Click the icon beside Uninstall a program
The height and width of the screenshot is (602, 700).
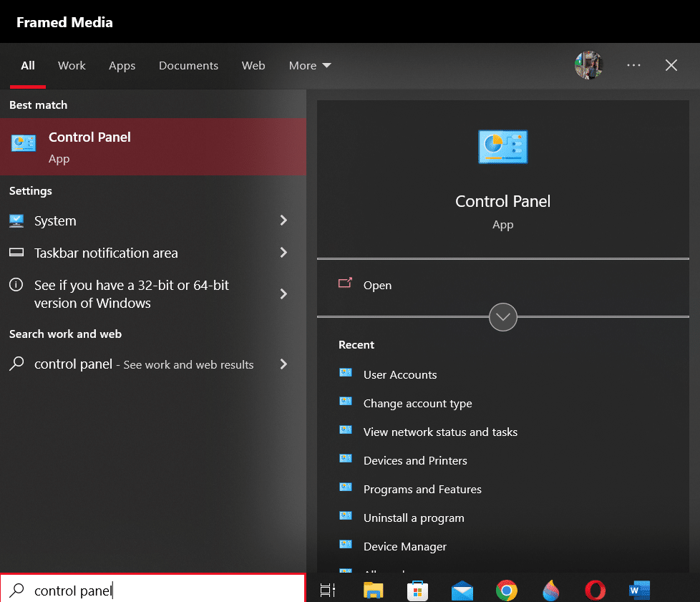(x=346, y=515)
